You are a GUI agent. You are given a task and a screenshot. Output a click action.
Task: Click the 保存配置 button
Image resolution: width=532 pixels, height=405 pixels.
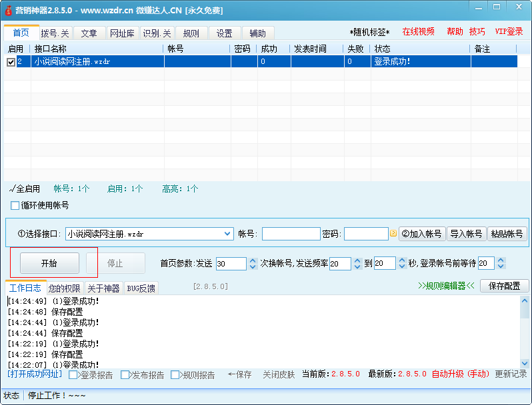504,286
